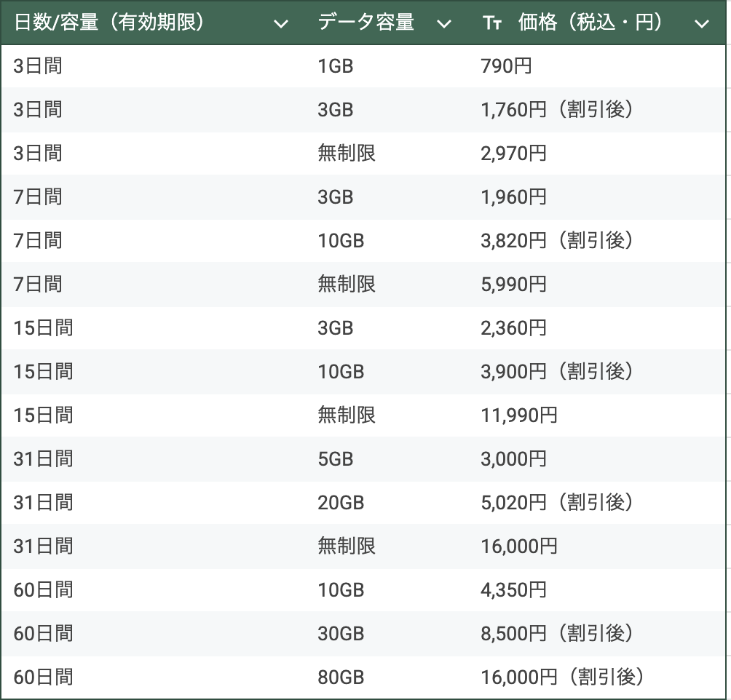This screenshot has height=700, width=731.
Task: Expand the データ容量 column filter chevron
Action: coord(443,23)
